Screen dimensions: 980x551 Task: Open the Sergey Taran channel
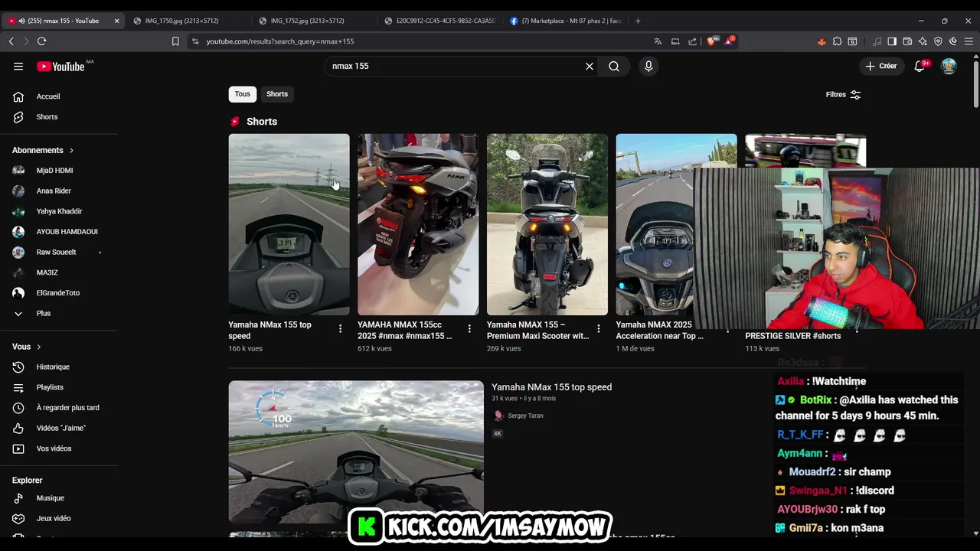525,416
